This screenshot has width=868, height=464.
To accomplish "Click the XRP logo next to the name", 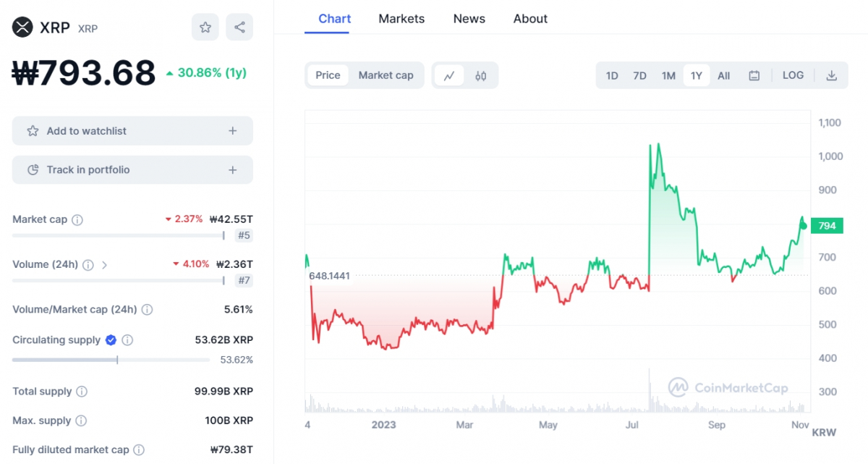I will tap(20, 27).
